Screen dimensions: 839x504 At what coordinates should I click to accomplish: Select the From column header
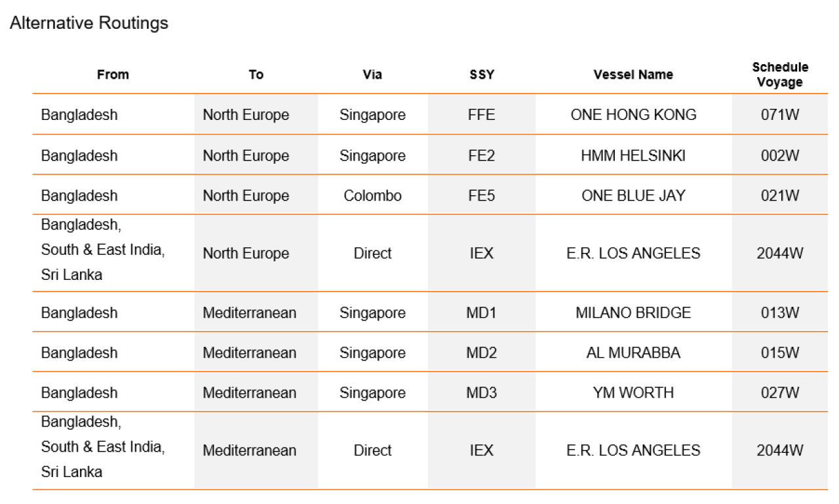[113, 75]
